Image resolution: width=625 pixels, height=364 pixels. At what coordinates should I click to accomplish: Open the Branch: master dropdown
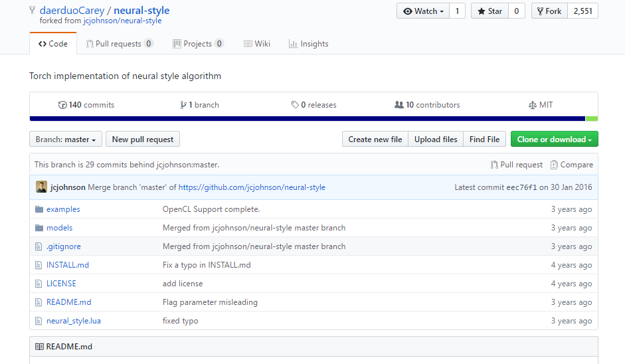pos(66,139)
